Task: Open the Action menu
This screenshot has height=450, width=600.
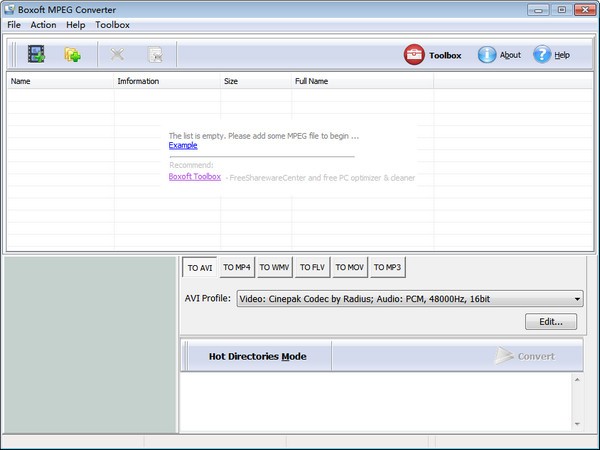Action: (43, 24)
